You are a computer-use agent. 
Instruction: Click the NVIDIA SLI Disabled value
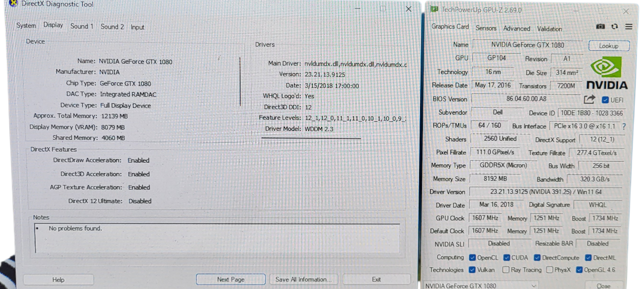click(x=499, y=243)
